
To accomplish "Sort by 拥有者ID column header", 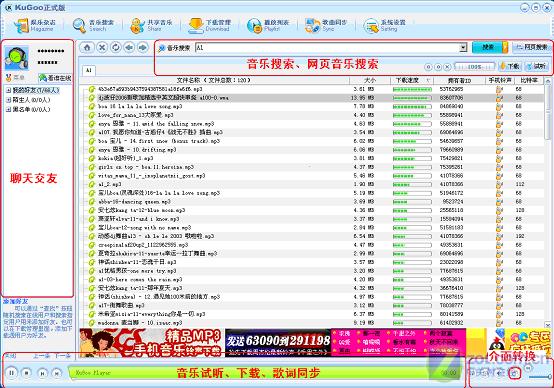I will click(460, 80).
